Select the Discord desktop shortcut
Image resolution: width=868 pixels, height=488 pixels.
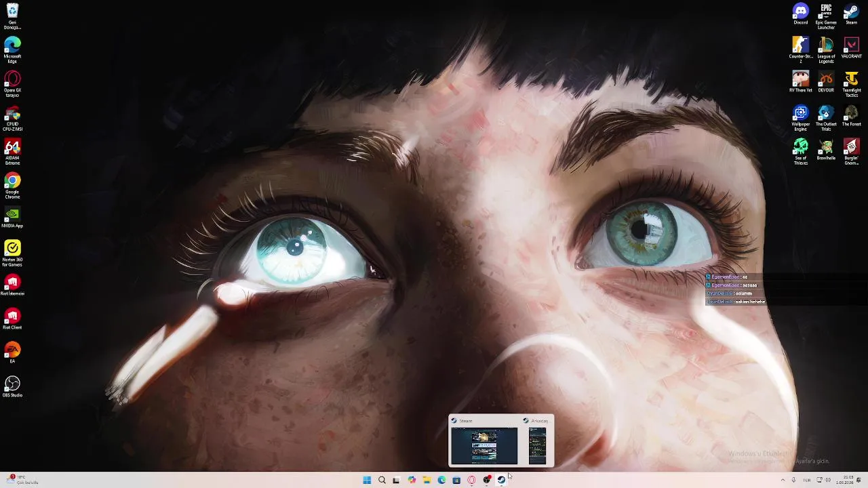pos(801,14)
